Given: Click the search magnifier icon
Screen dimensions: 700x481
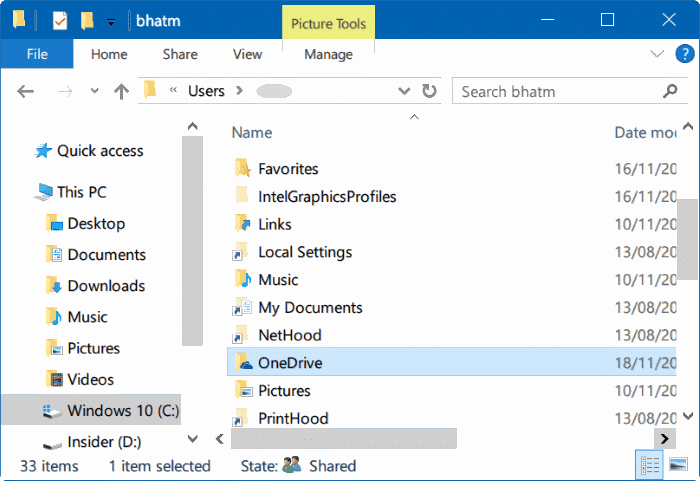Looking at the screenshot, I should [x=670, y=91].
